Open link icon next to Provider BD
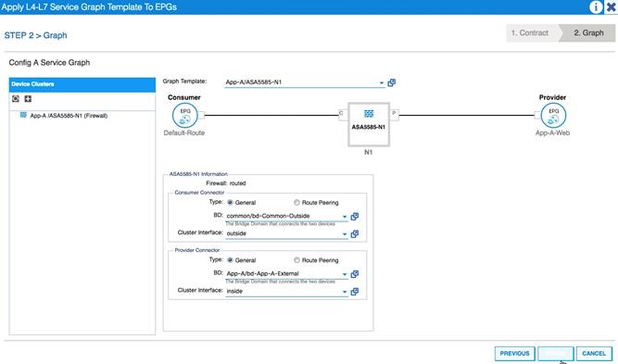This screenshot has height=364, width=618. tap(355, 274)
